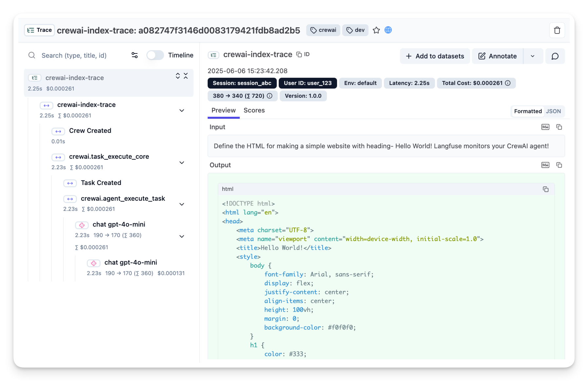This screenshot has width=588, height=381.
Task: Select the Formatted view option
Action: coord(528,111)
